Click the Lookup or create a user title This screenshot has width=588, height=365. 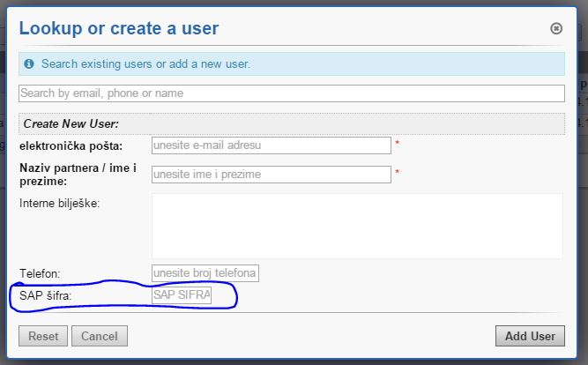(x=119, y=28)
